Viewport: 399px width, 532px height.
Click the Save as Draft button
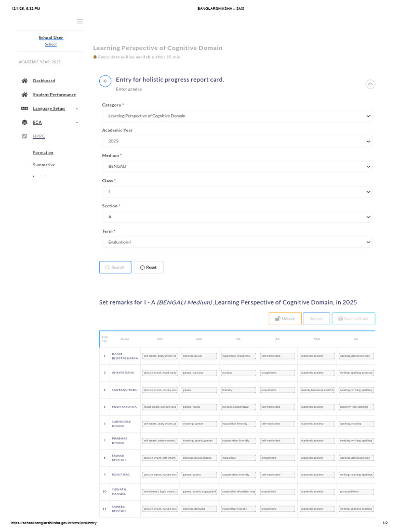click(x=353, y=319)
